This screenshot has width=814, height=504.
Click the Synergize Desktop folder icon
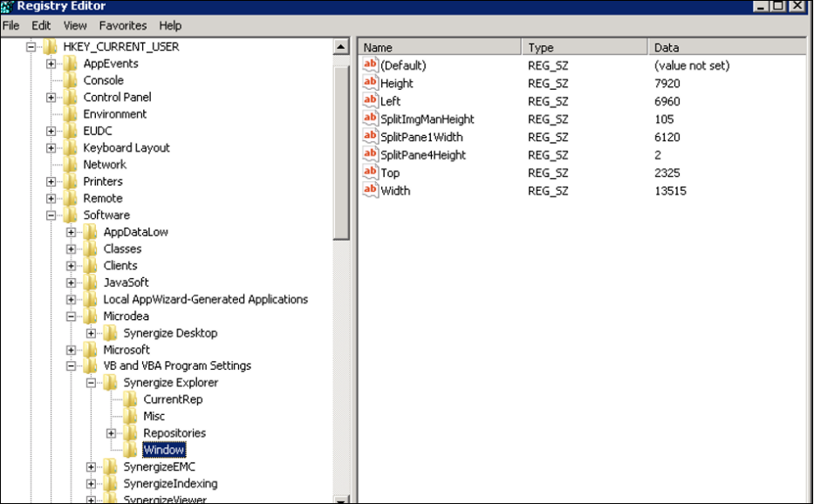click(x=110, y=333)
